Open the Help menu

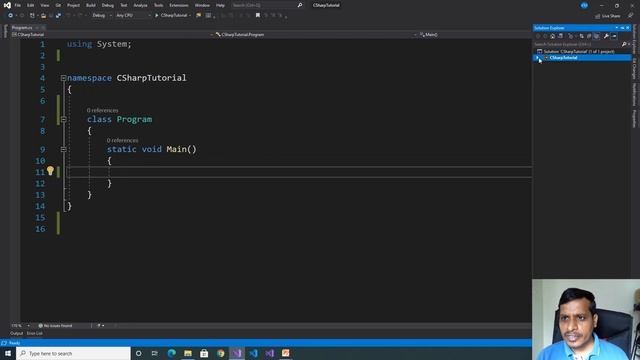(220, 5)
